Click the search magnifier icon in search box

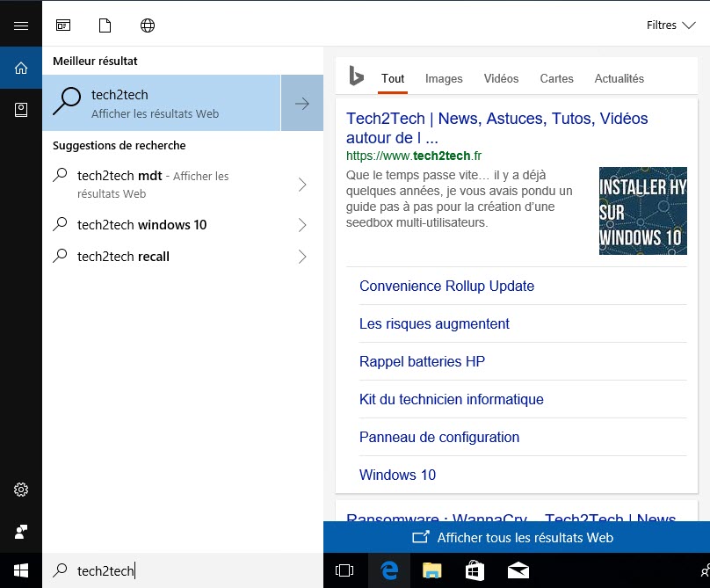(x=60, y=570)
